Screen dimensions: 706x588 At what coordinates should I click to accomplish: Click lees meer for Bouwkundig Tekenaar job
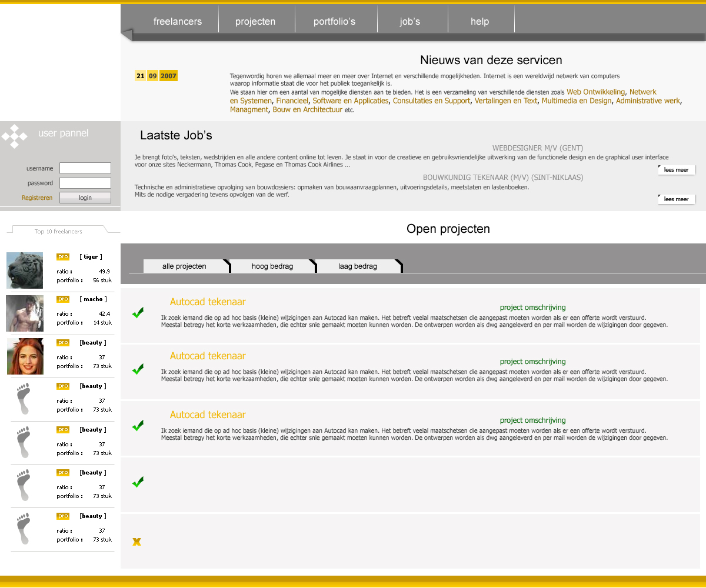coord(677,199)
